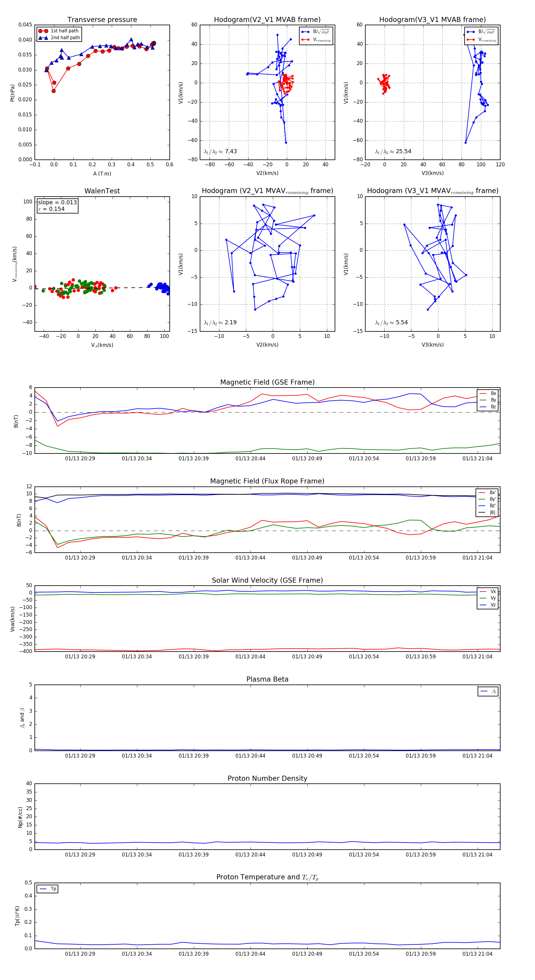Click the 'Transverse pressure' plot title
The height and width of the screenshot is (980, 535).
102,20
